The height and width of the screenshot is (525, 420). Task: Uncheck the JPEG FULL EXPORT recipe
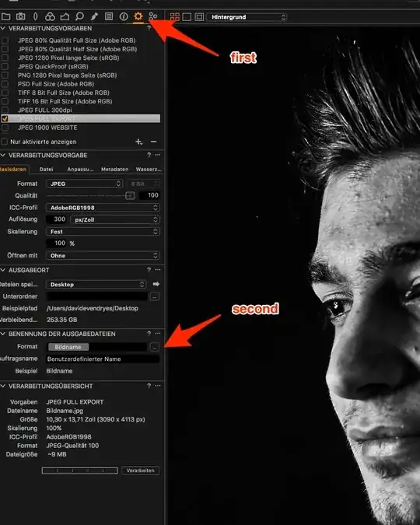(5, 118)
